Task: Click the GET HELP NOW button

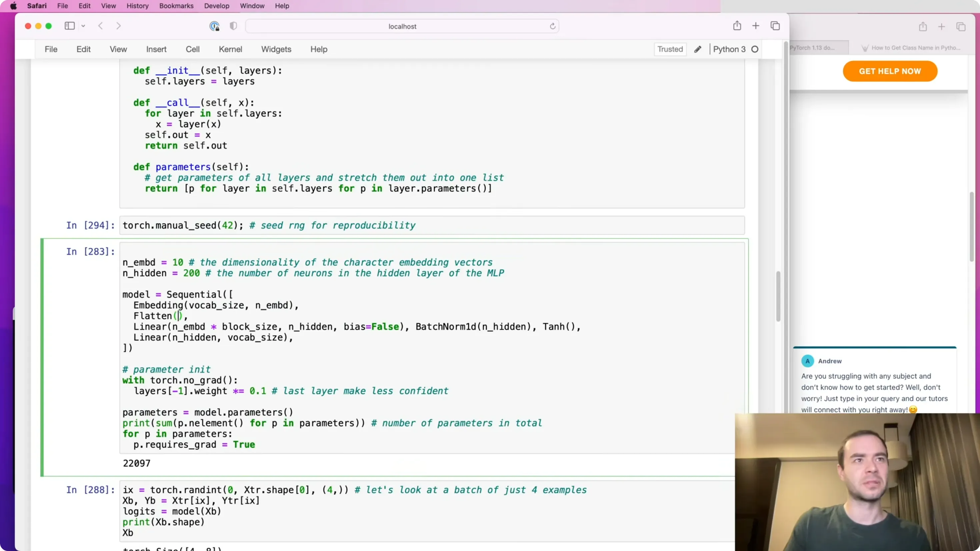Action: (890, 71)
